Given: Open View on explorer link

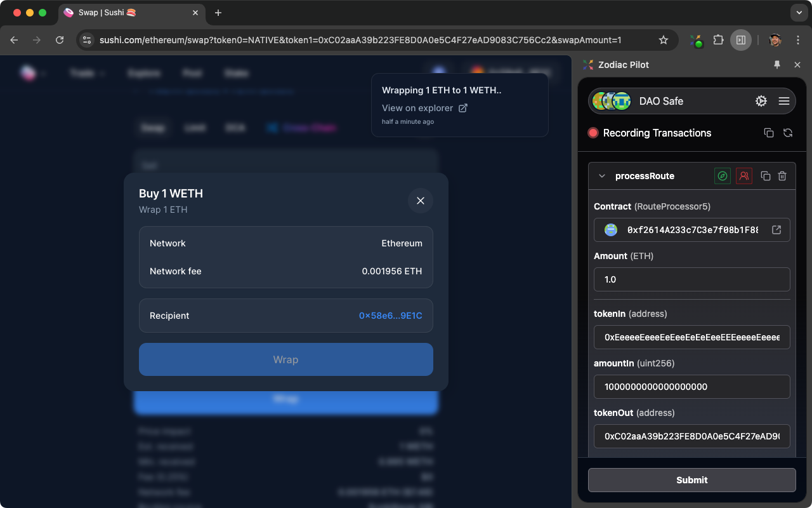Looking at the screenshot, I should click(x=417, y=108).
